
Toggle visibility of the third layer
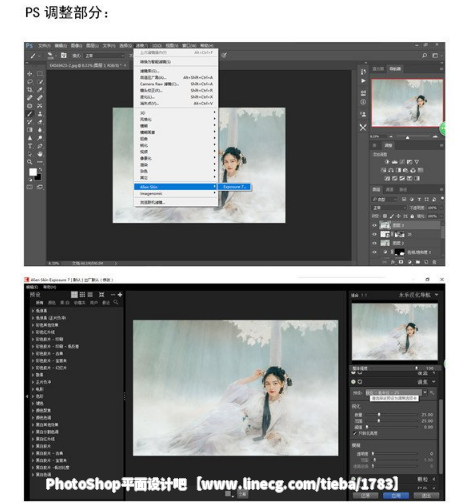(x=374, y=243)
